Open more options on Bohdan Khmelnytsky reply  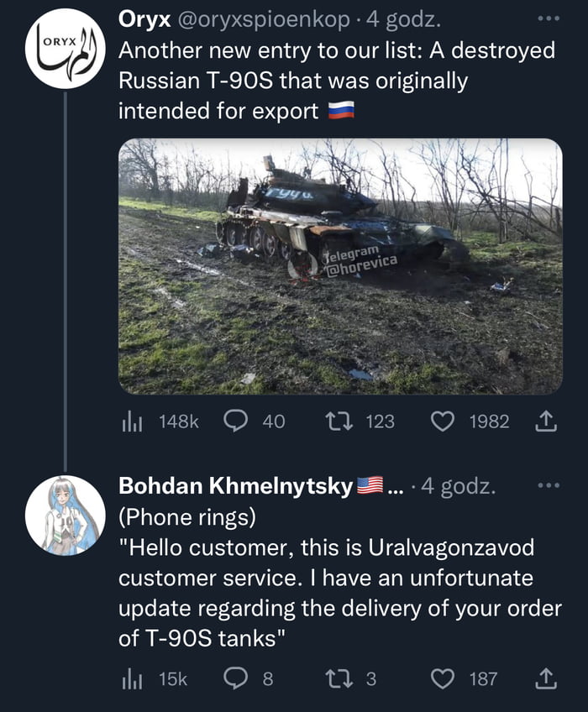pyautogui.click(x=548, y=485)
